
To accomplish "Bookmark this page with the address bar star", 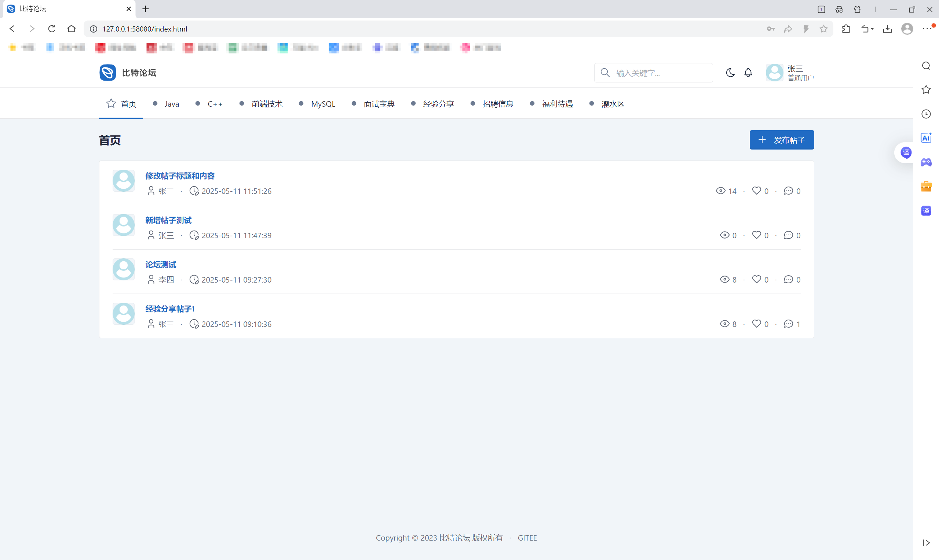I will pos(823,29).
